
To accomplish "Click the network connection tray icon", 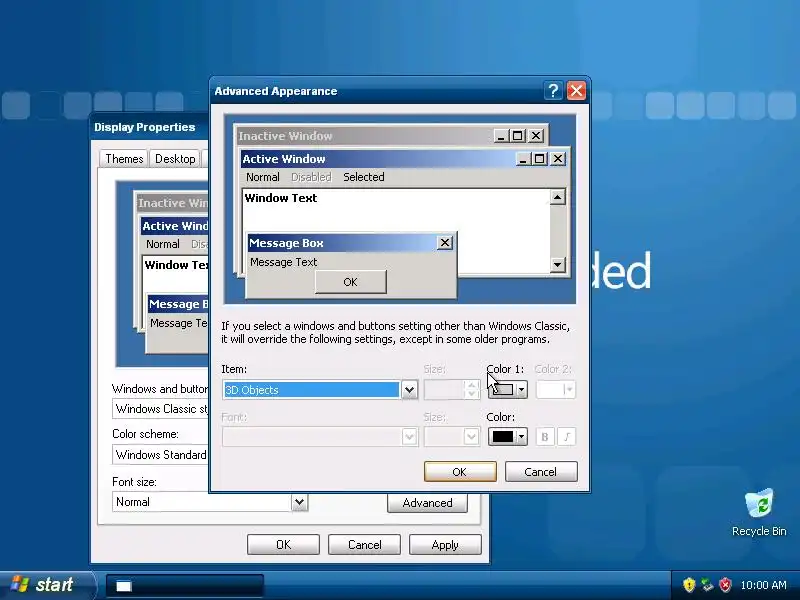I will [707, 585].
